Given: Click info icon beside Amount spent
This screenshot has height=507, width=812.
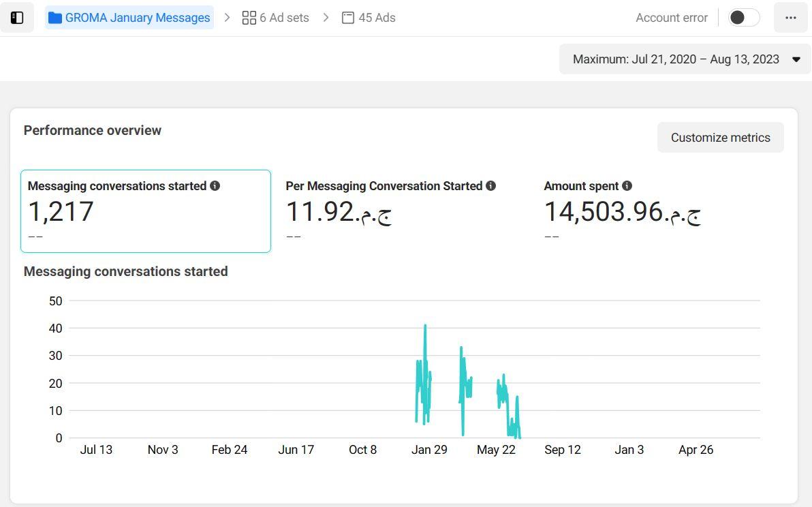Looking at the screenshot, I should point(627,186).
